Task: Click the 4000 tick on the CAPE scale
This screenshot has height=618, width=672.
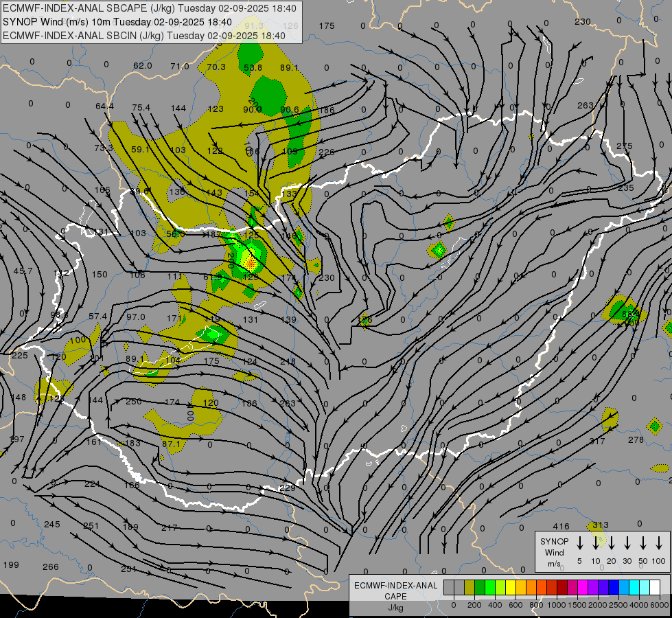Action: [640, 605]
